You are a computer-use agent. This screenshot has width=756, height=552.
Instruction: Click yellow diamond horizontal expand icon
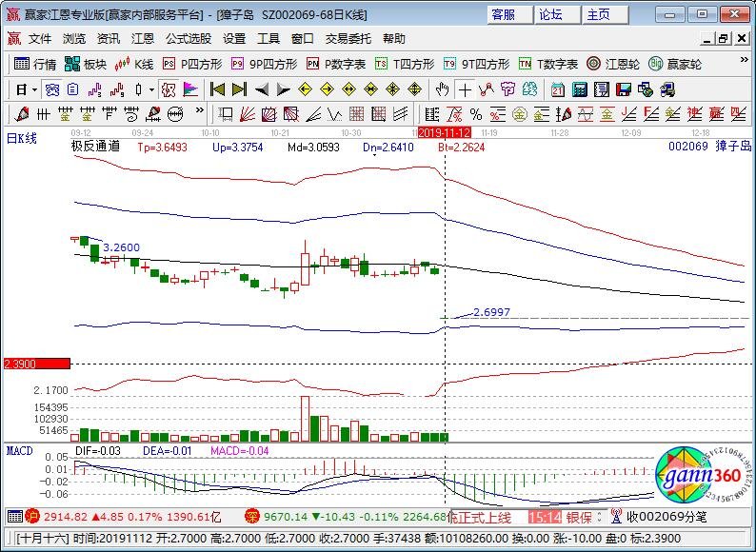click(x=348, y=89)
